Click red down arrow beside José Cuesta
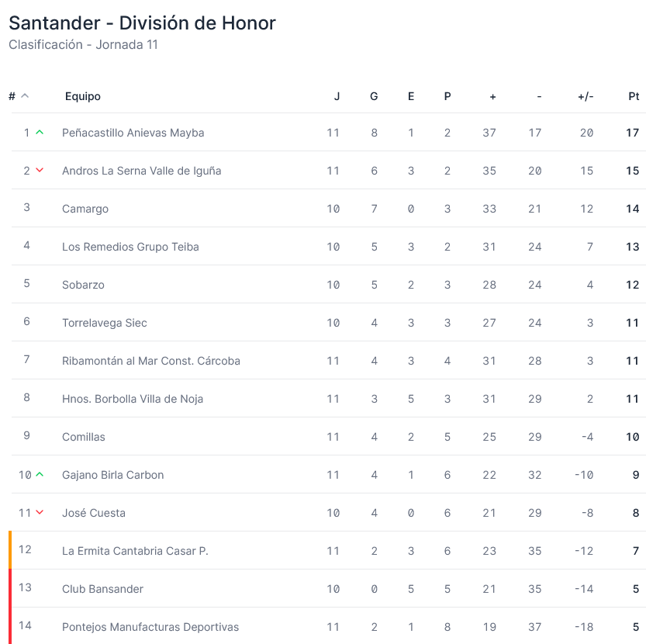Viewport: 646px width, 644px height. [40, 512]
